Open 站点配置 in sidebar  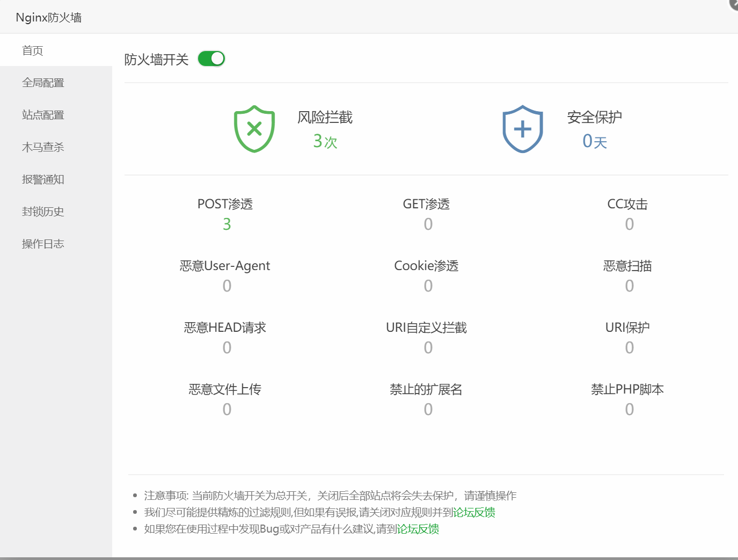(56, 115)
